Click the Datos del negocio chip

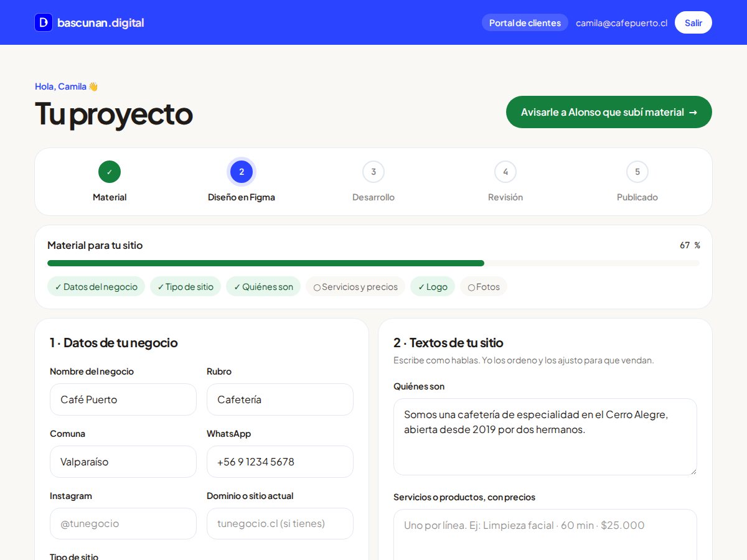(96, 287)
